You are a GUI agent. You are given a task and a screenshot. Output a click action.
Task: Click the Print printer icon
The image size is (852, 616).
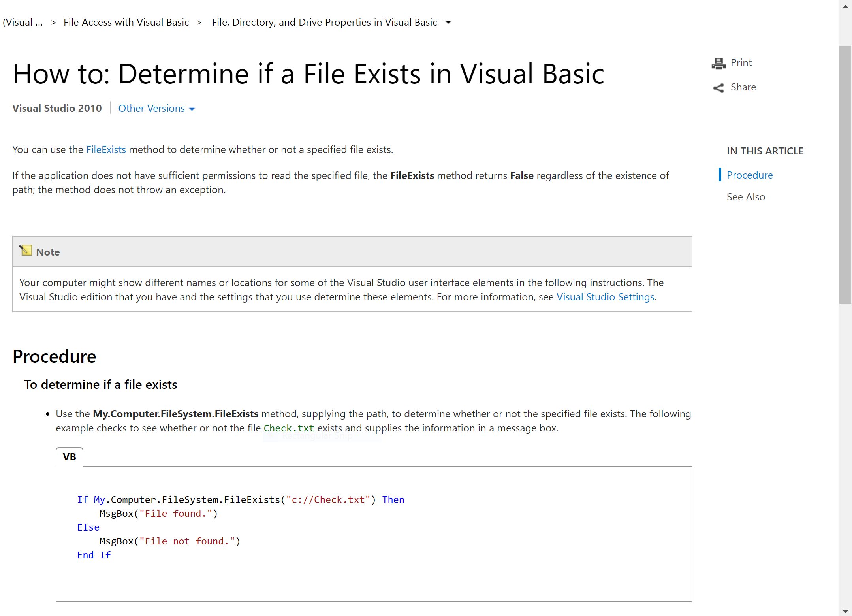(x=718, y=63)
